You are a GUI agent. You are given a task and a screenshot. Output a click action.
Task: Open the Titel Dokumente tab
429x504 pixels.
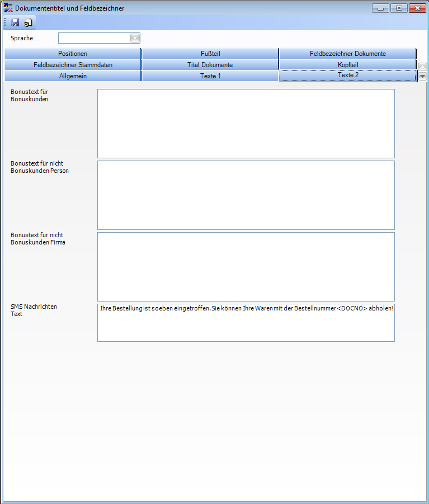(210, 65)
